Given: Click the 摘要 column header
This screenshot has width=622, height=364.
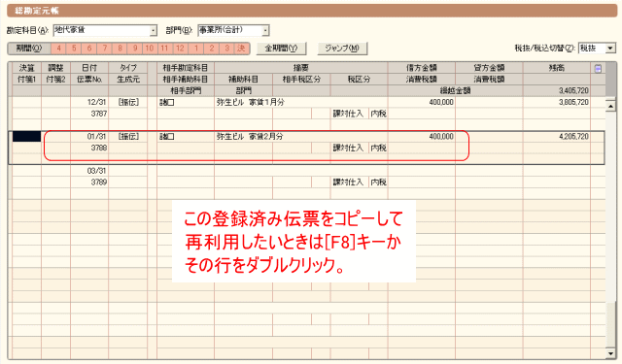Looking at the screenshot, I should [x=301, y=68].
